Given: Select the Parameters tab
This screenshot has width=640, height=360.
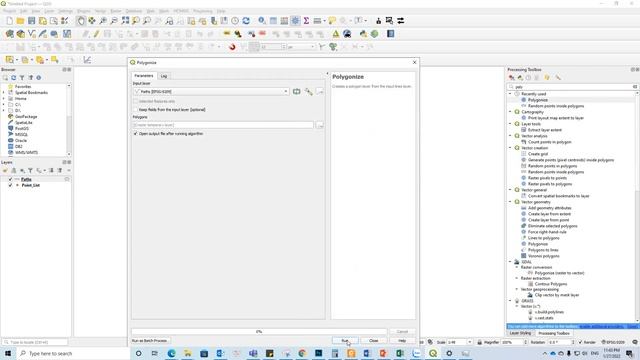Looking at the screenshot, I should [144, 76].
